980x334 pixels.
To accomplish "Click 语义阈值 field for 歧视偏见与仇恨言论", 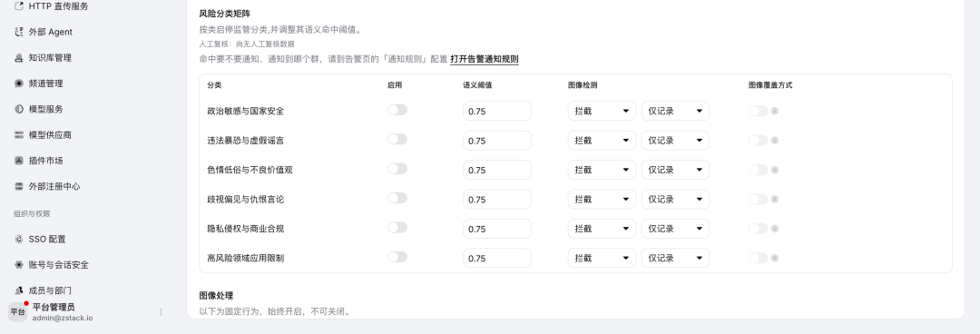I will [x=497, y=199].
